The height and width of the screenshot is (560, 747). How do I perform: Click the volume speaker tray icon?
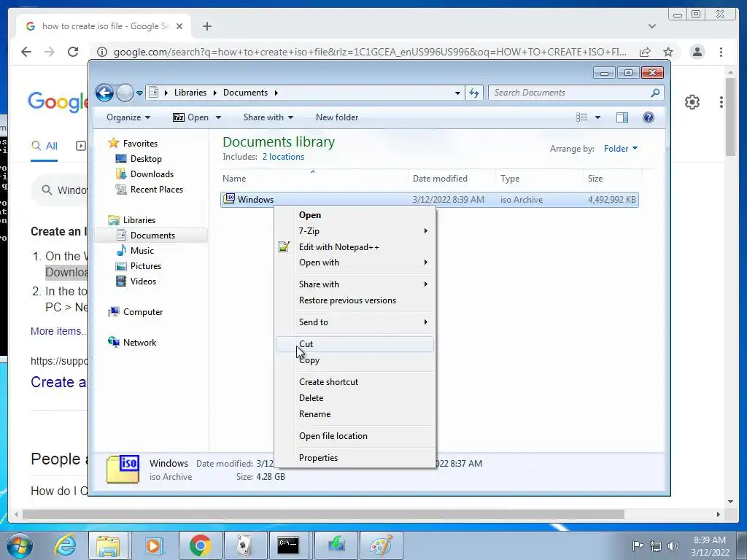point(673,546)
